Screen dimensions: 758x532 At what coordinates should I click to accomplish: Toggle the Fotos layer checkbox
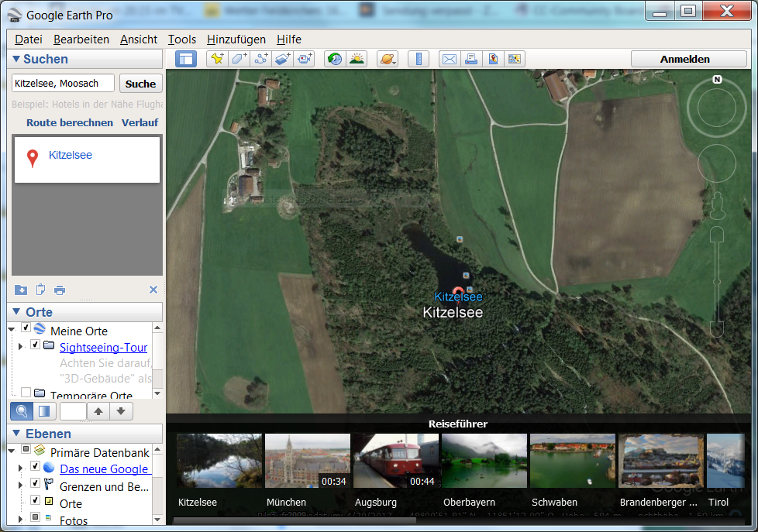[x=36, y=517]
